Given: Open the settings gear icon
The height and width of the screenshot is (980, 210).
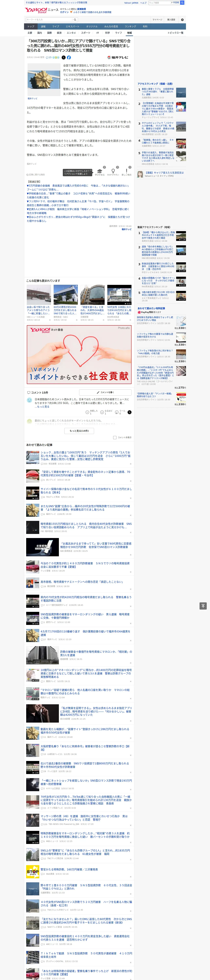Looking at the screenshot, I should pyautogui.click(x=182, y=20).
